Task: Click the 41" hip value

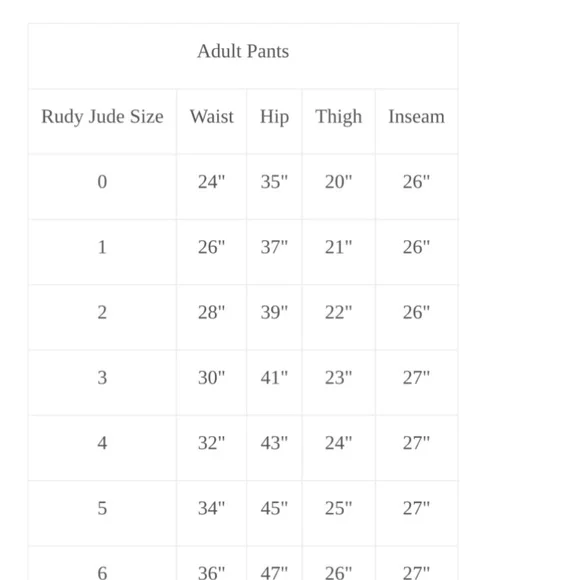Action: (x=274, y=378)
